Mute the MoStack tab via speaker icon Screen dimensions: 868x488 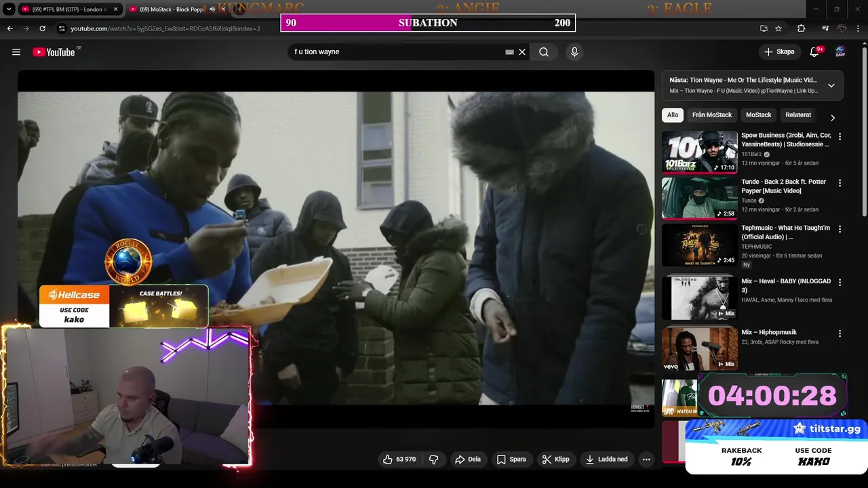click(x=212, y=9)
